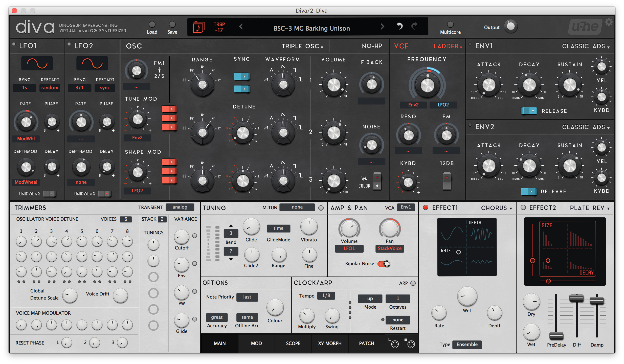The image size is (624, 364).
Task: Click the undo arrow icon
Action: tap(400, 26)
